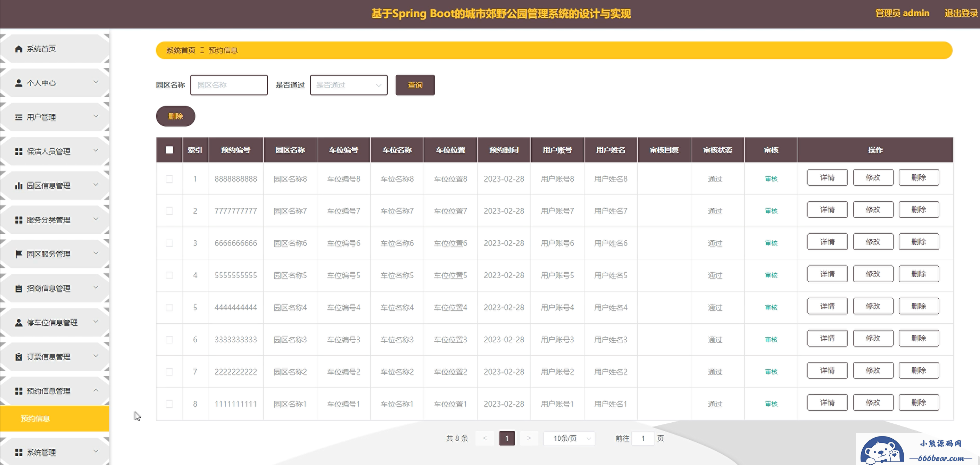Check the row with 4444444444
Viewport: 980px width, 465px height.
pyautogui.click(x=169, y=307)
